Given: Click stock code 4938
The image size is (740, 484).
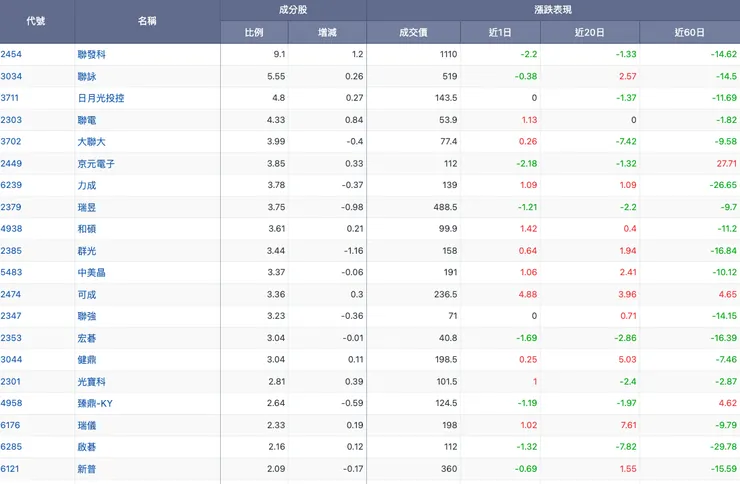Looking at the screenshot, I should point(11,229).
